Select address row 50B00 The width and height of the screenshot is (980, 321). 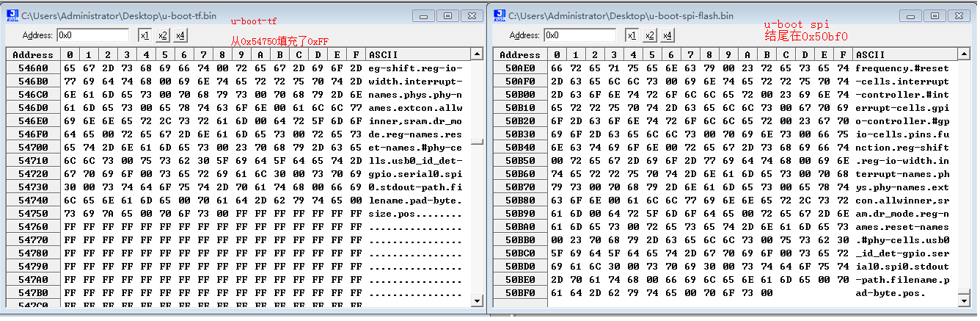tap(520, 94)
